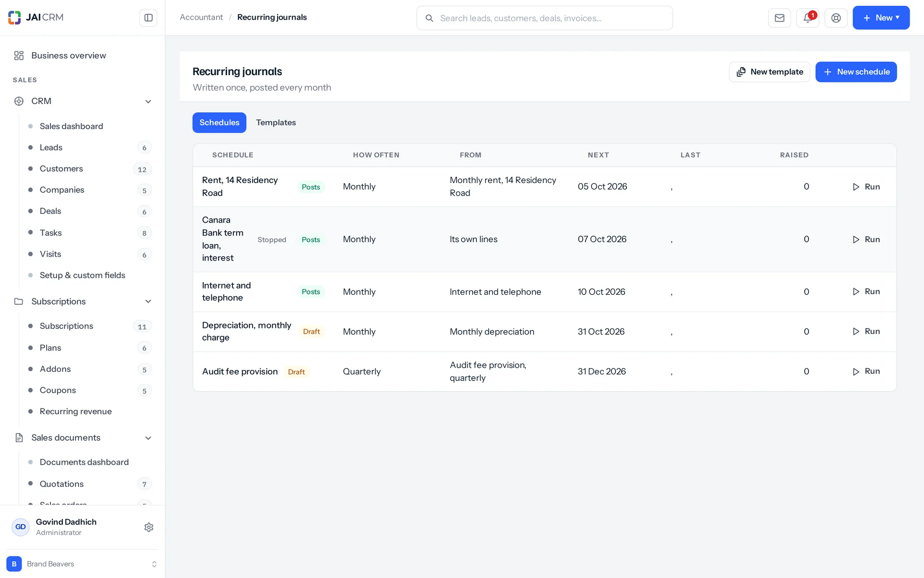Open Deals in the sidebar

pyautogui.click(x=90, y=211)
